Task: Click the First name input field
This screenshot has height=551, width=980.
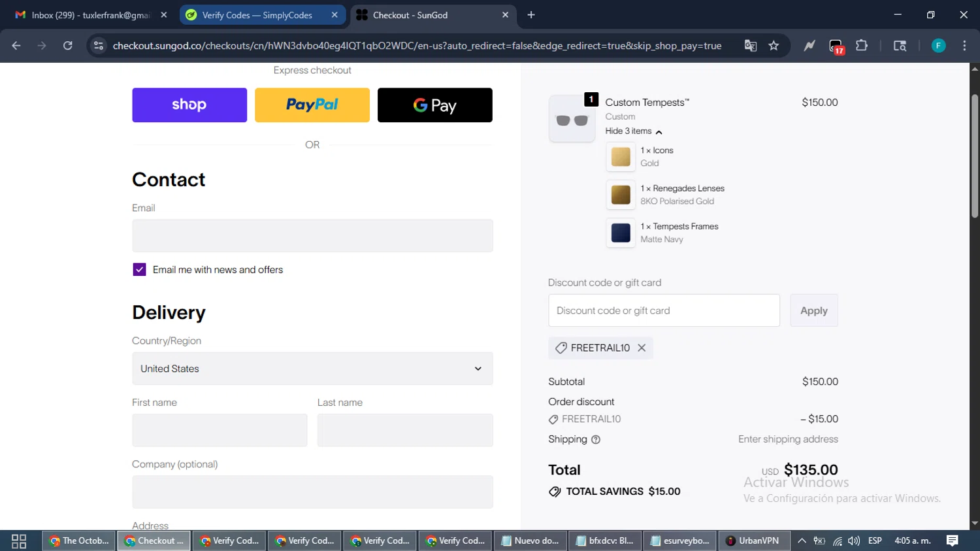Action: click(x=220, y=430)
